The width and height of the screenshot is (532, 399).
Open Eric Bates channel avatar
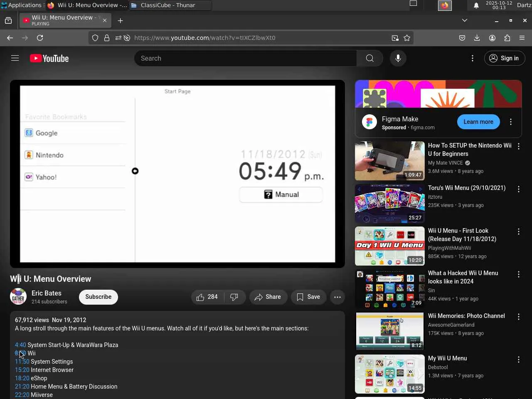pyautogui.click(x=18, y=297)
